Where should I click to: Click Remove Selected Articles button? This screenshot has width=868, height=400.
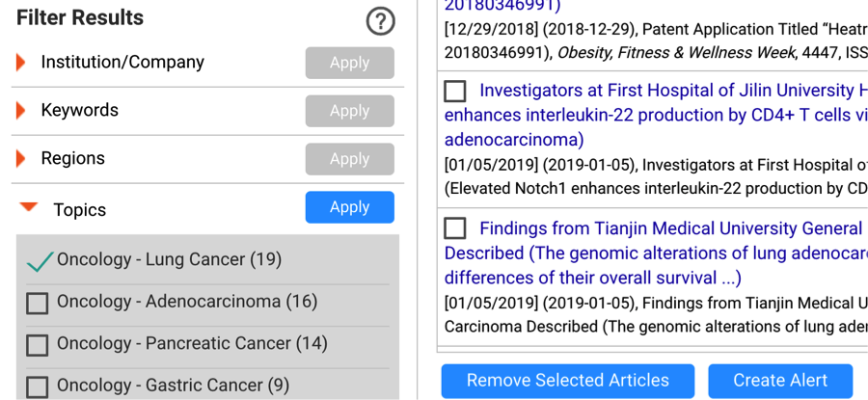pos(568,381)
